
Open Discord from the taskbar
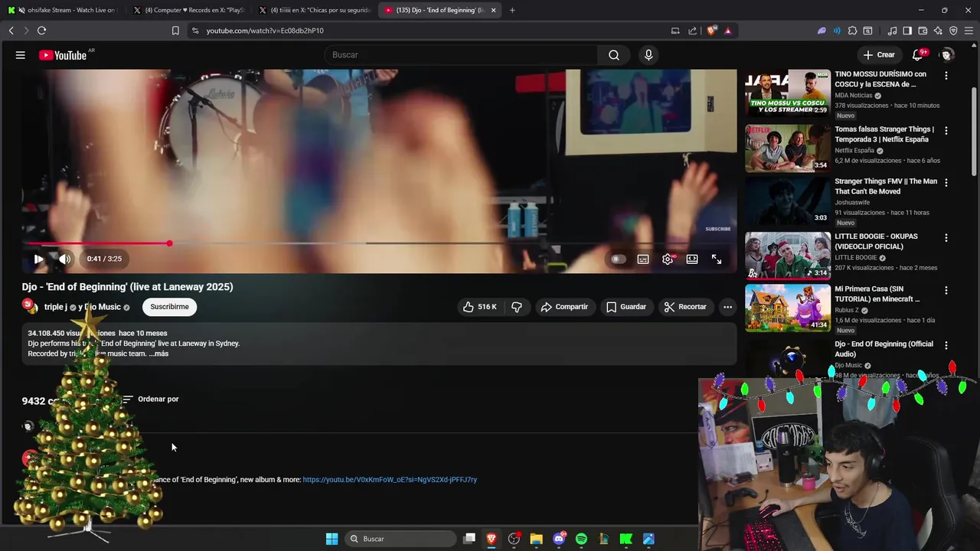(559, 539)
